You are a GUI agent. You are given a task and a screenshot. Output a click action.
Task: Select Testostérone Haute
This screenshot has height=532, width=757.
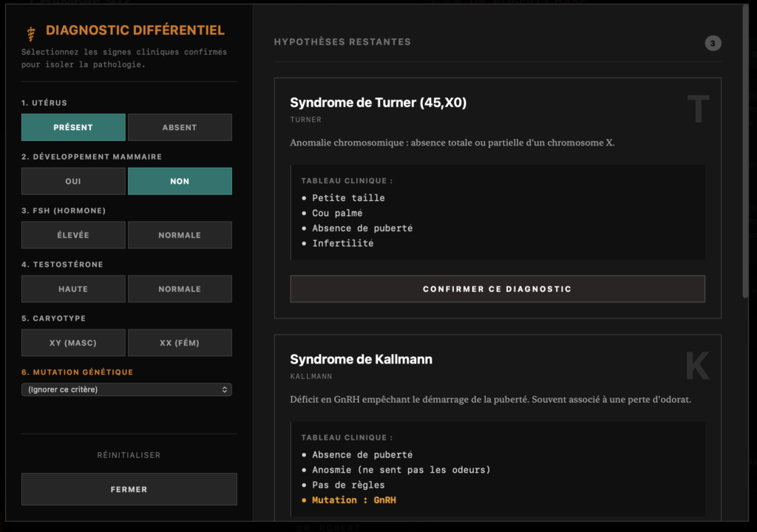73,289
